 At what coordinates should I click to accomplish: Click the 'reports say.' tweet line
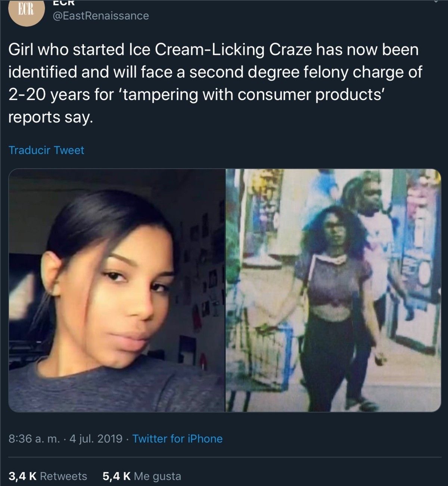[x=50, y=117]
